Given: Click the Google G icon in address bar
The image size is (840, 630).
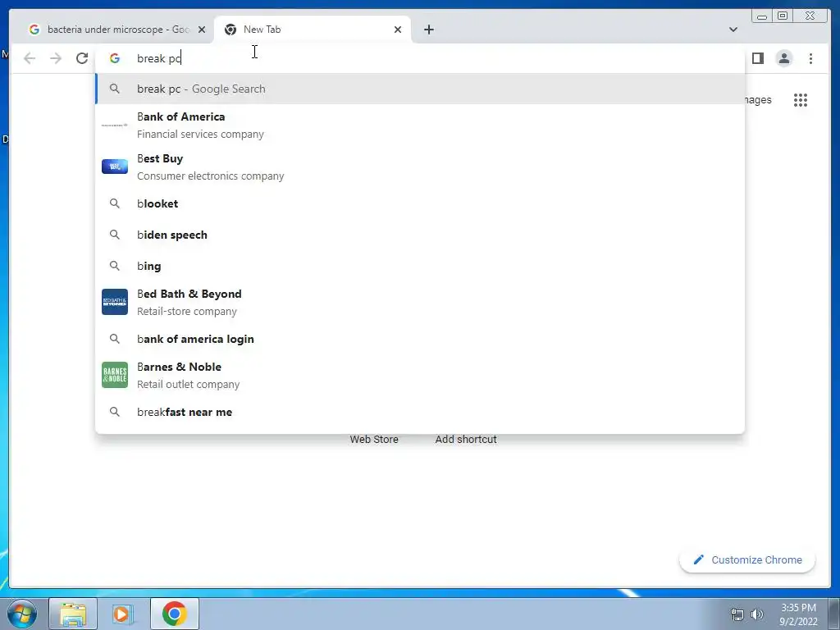Looking at the screenshot, I should [115, 58].
